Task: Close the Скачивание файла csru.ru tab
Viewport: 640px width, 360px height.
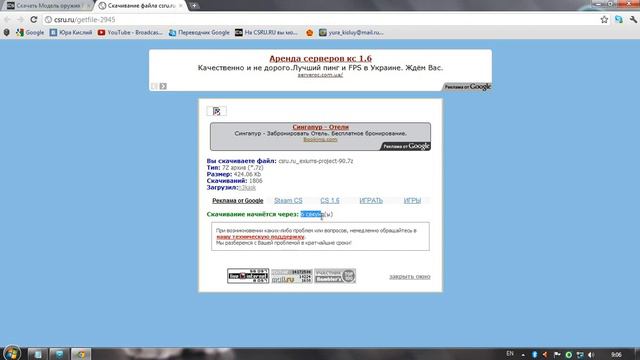Action: coord(180,6)
